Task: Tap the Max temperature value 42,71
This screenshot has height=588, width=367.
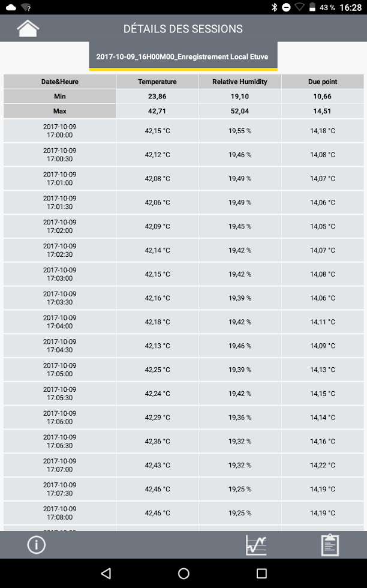Action: [x=157, y=111]
